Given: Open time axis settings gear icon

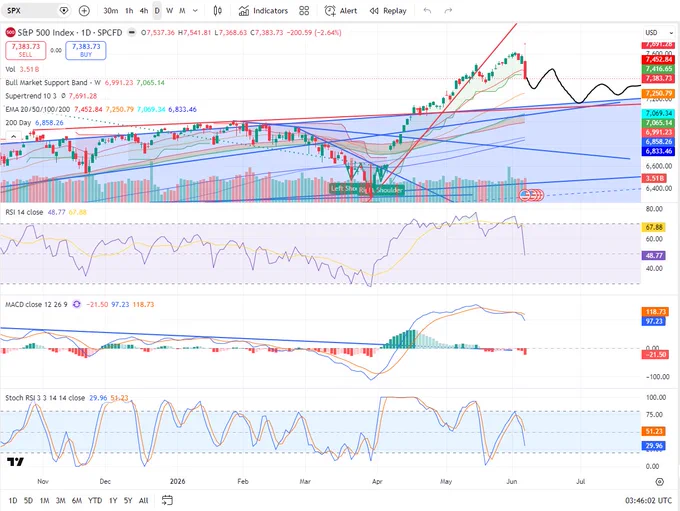Looking at the screenshot, I should coord(660,482).
